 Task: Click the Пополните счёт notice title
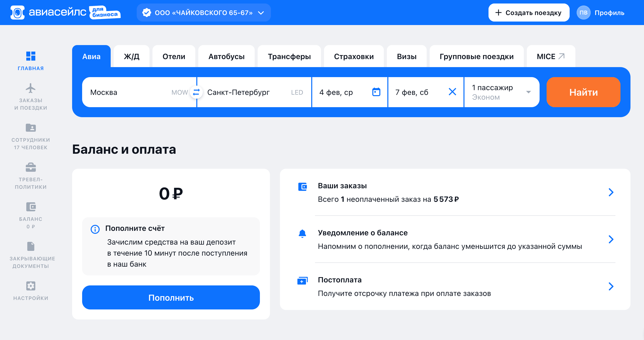135,228
